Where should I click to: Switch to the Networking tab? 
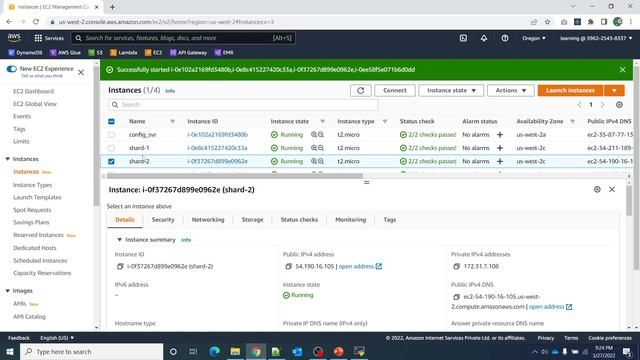tap(208, 220)
